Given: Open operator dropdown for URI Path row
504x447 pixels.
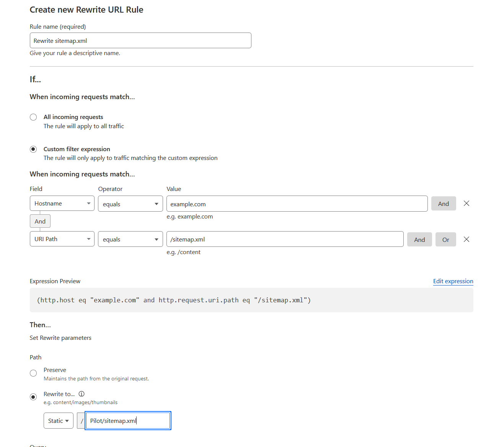Looking at the screenshot, I should (x=130, y=240).
